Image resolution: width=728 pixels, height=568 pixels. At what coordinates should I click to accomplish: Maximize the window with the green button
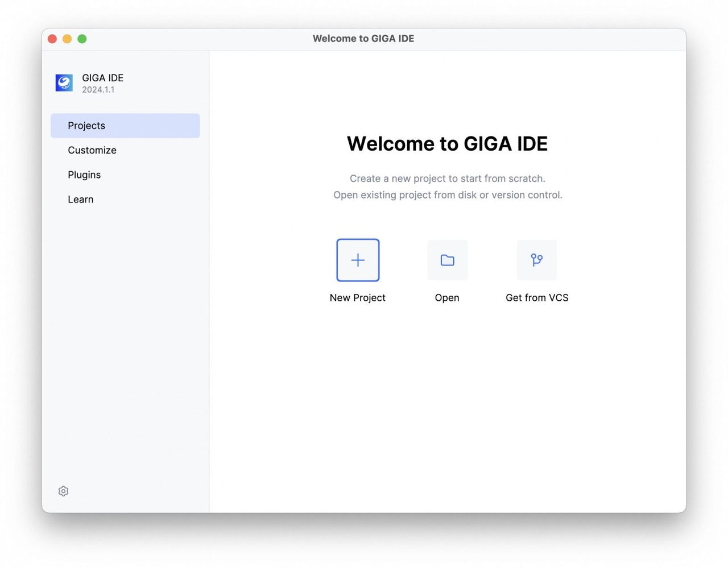pos(82,39)
